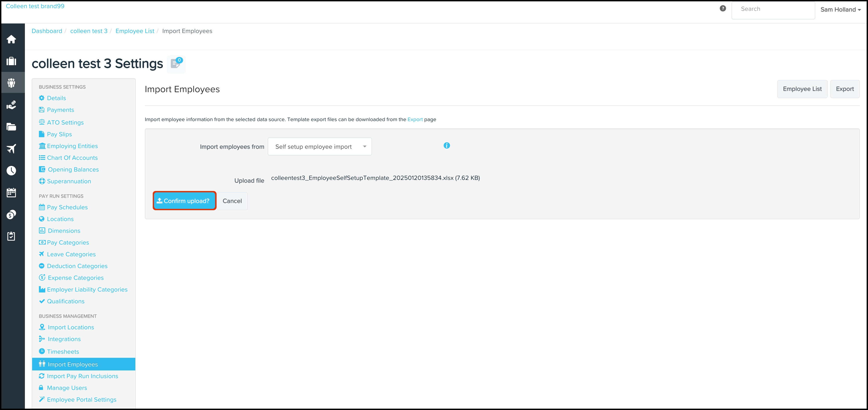This screenshot has height=410, width=868.
Task: Expand the Import employees from dropdown
Action: pyautogui.click(x=320, y=146)
